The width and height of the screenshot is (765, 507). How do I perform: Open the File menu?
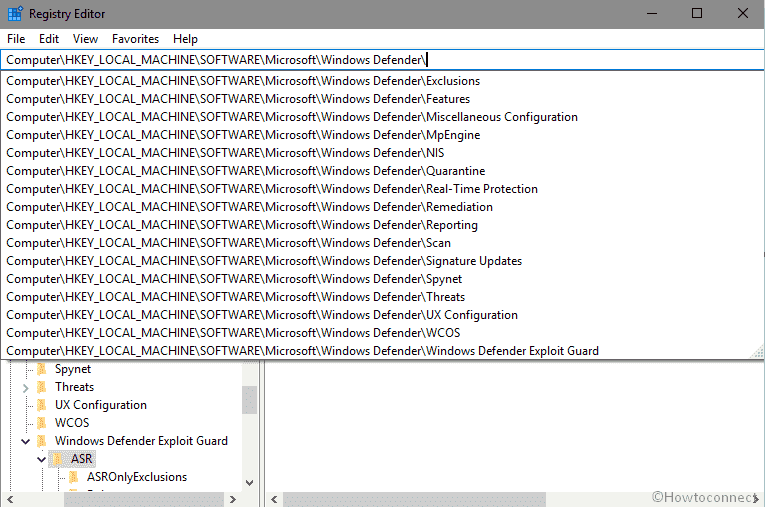pyautogui.click(x=16, y=39)
